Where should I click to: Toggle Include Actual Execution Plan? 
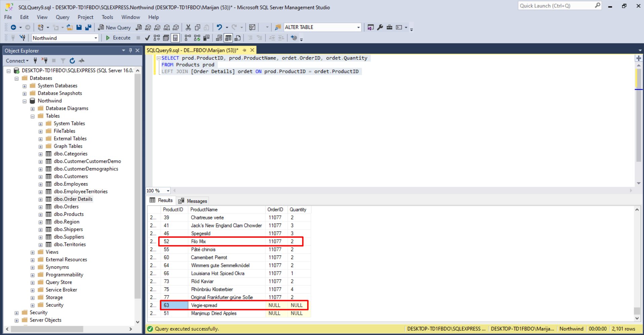pyautogui.click(x=188, y=38)
